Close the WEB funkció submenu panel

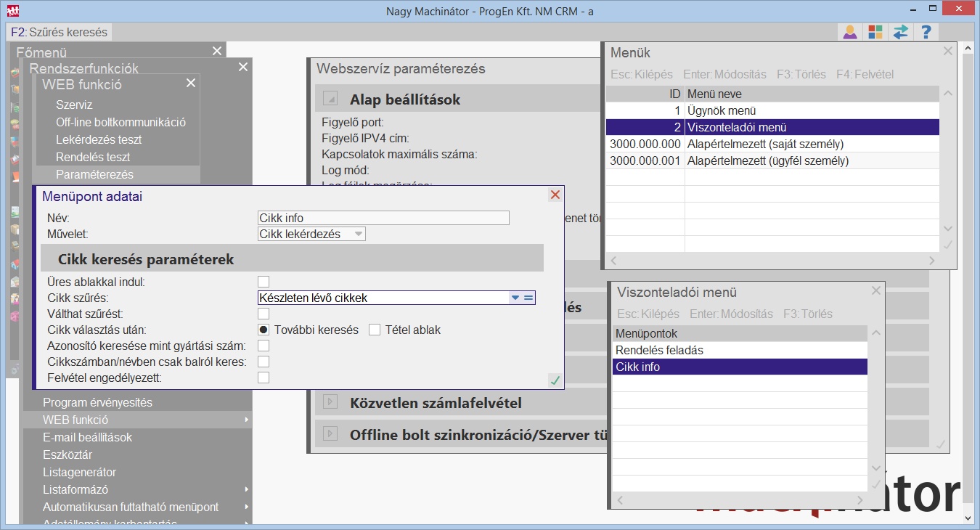tap(191, 83)
